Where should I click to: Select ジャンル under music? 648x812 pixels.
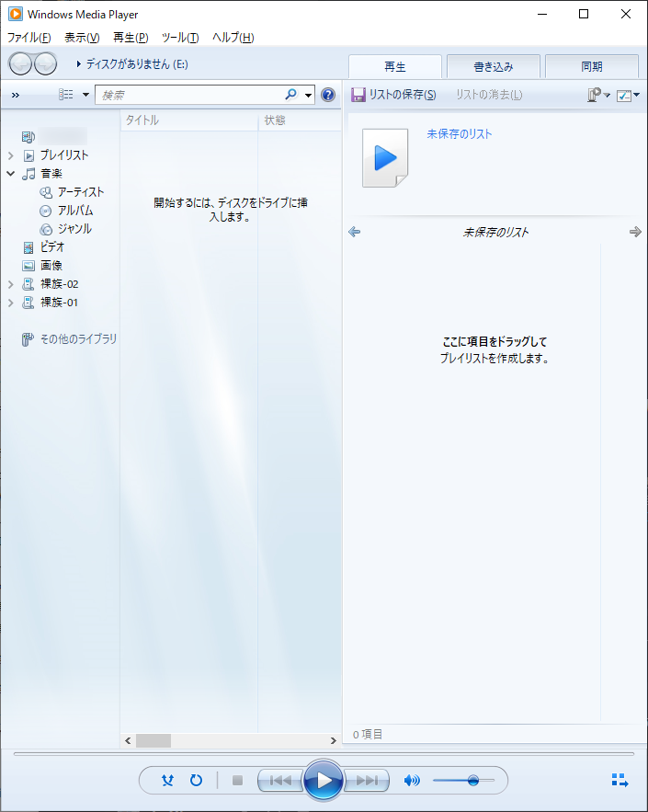click(74, 229)
